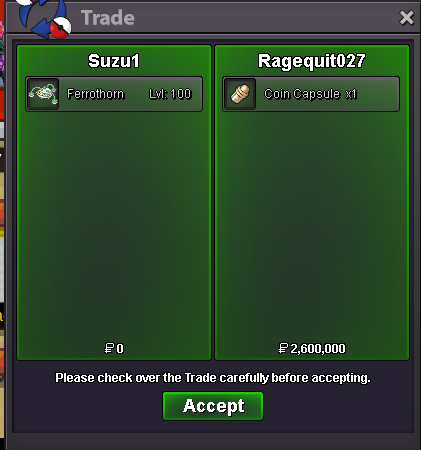Accept the trade
Screen dimensions: 421x450
point(213,406)
